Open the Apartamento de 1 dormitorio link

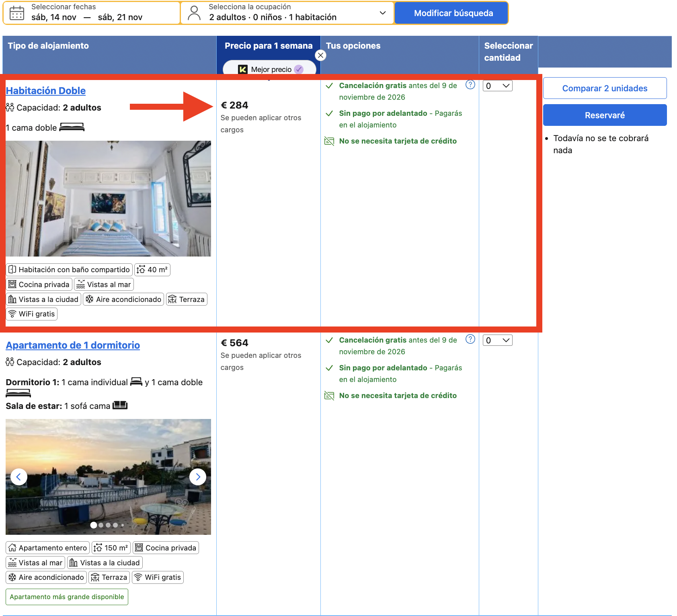click(73, 345)
